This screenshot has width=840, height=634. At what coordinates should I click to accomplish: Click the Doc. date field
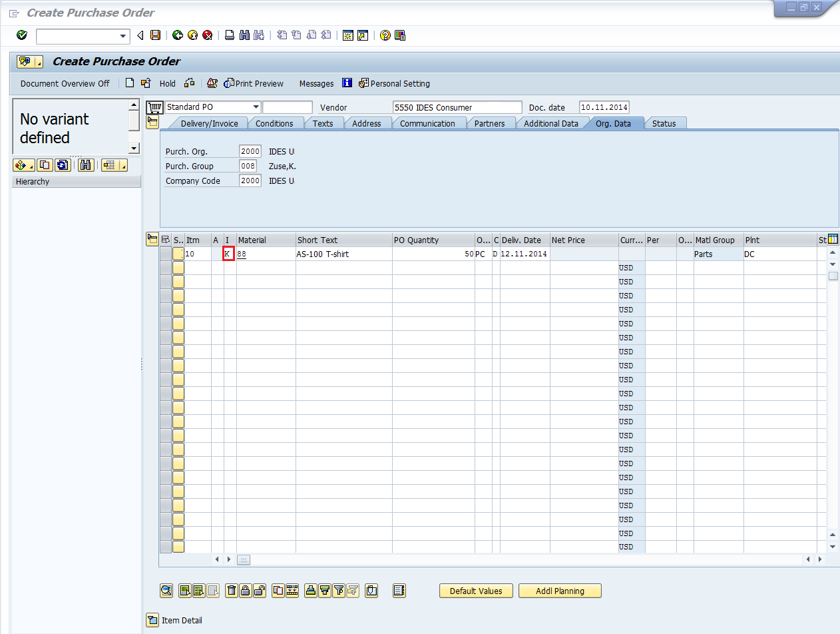click(x=604, y=107)
